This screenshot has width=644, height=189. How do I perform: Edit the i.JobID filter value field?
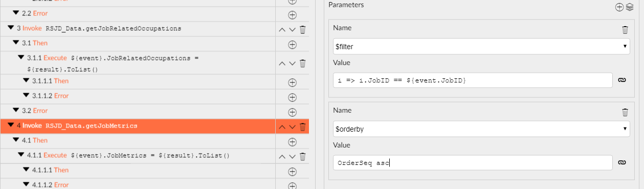tap(473, 80)
